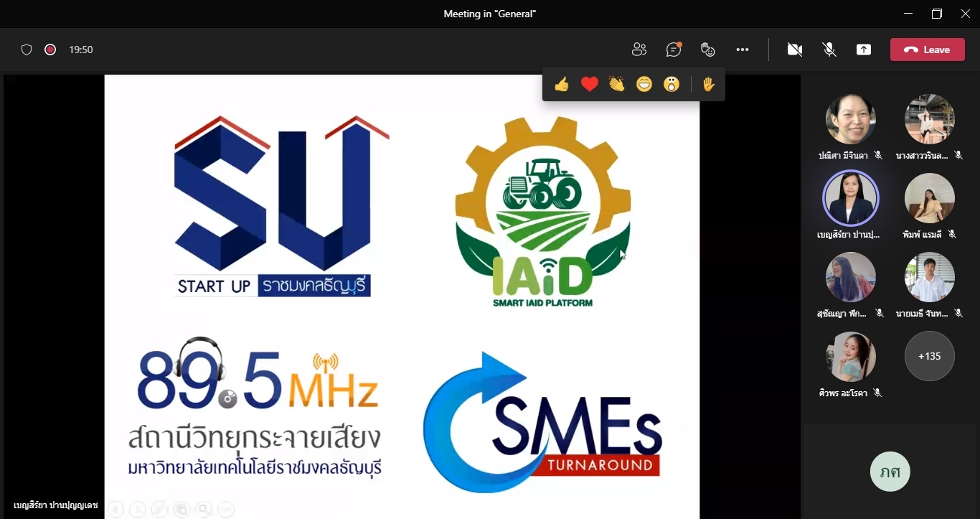The height and width of the screenshot is (519, 980).
Task: Click the Start Up ราชมงคลธัญบุรี logo
Action: point(281,206)
